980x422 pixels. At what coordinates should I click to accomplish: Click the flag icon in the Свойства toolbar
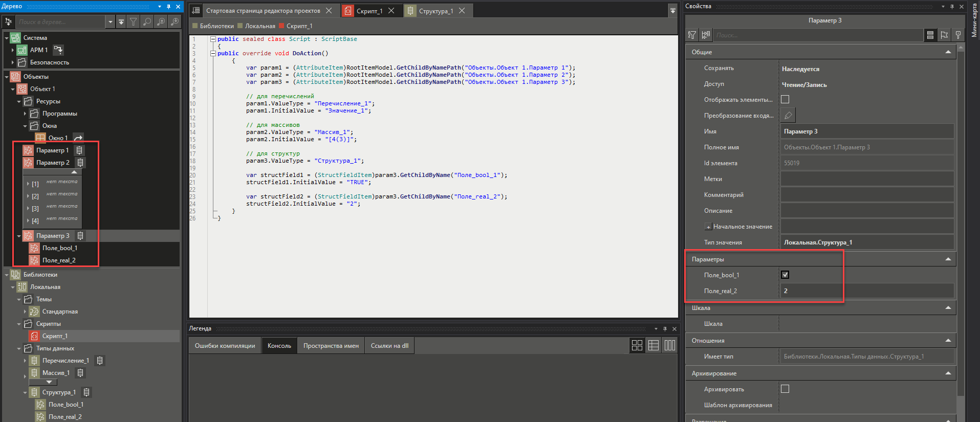click(944, 35)
